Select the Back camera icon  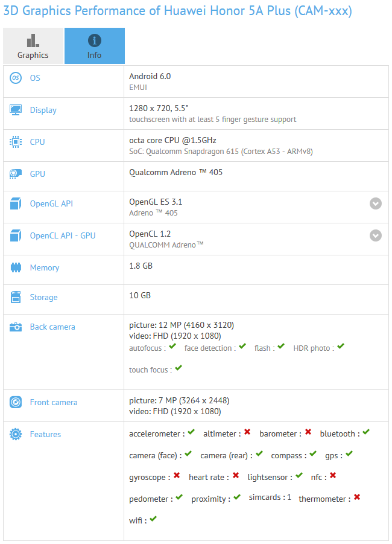15,327
